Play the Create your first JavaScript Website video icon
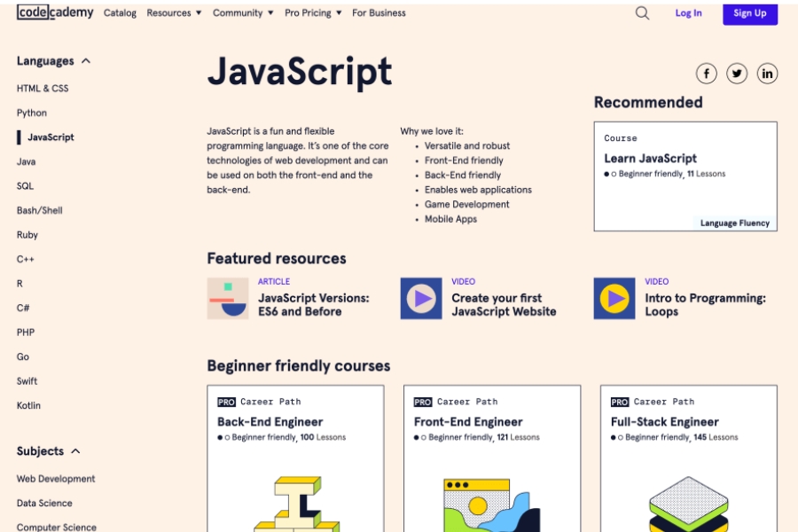 (421, 298)
